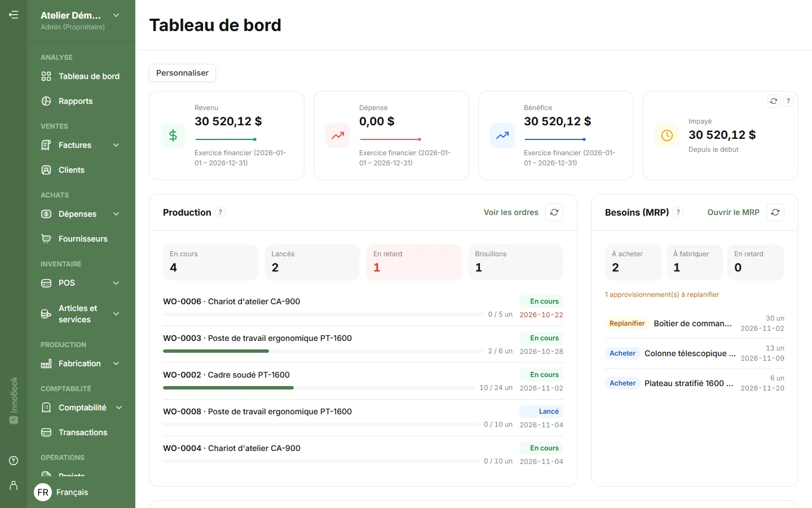Screen dimensions: 812x508
Task: Select the En retard production tile
Action: [x=414, y=262]
